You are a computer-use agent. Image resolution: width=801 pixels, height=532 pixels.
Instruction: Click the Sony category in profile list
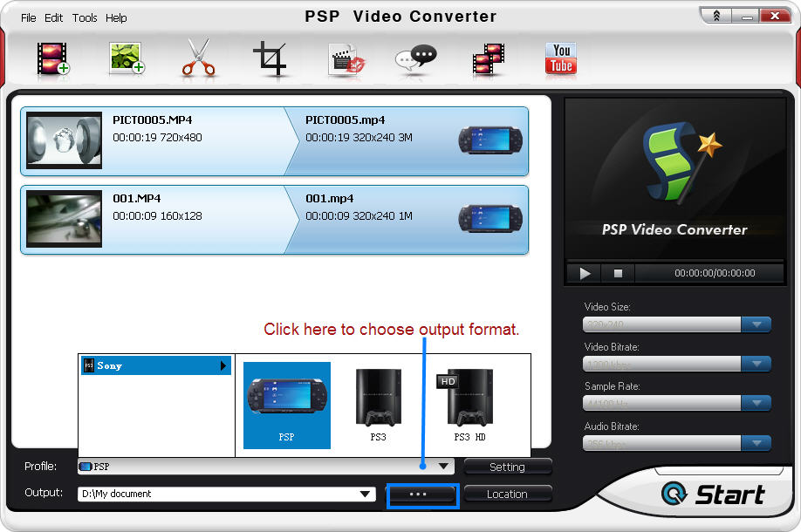click(x=156, y=365)
